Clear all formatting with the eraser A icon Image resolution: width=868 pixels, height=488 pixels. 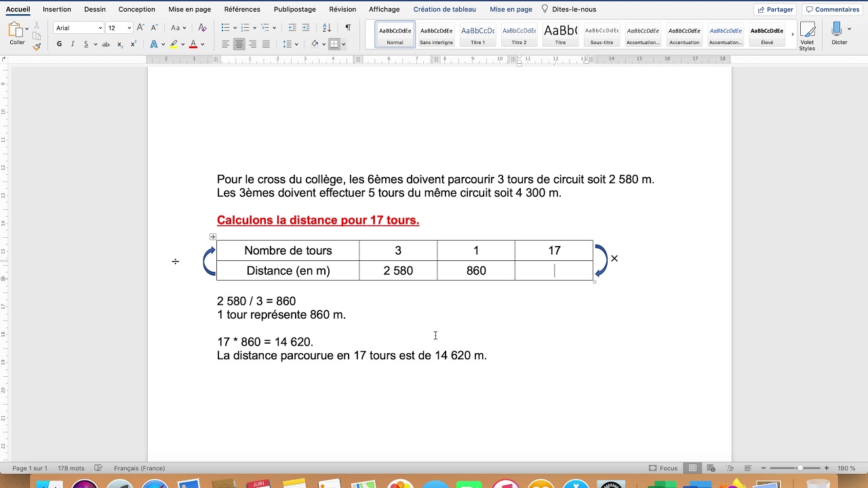click(x=202, y=28)
